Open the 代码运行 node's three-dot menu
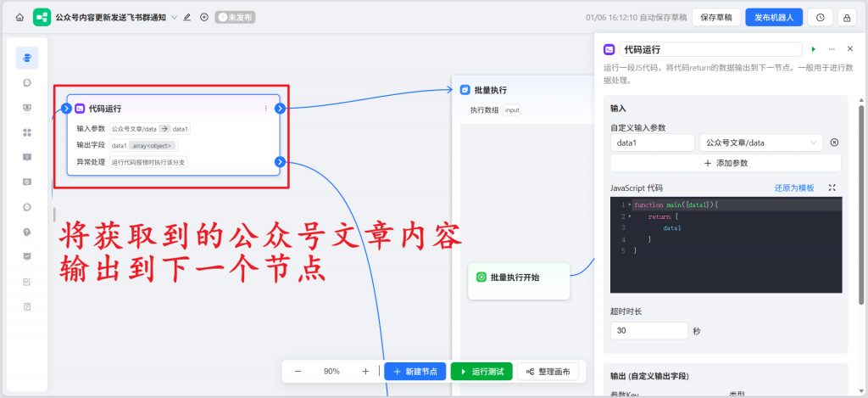This screenshot has height=398, width=868. 265,109
